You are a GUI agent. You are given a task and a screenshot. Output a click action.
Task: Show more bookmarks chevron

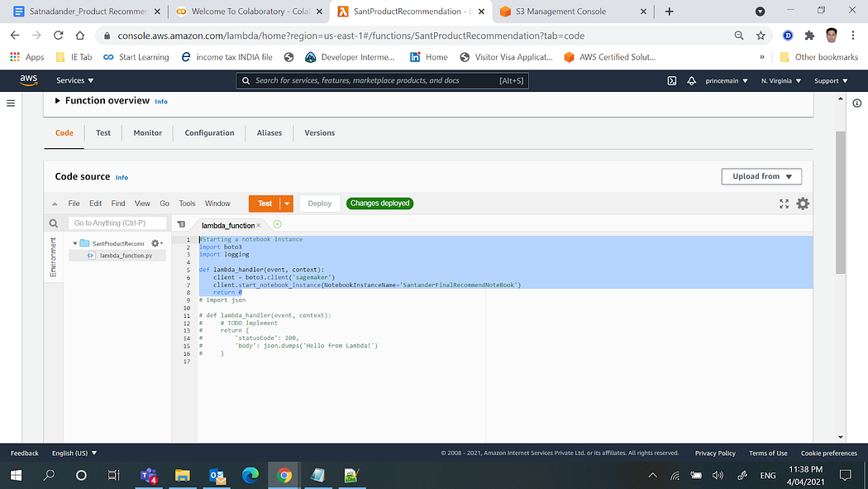tap(761, 57)
